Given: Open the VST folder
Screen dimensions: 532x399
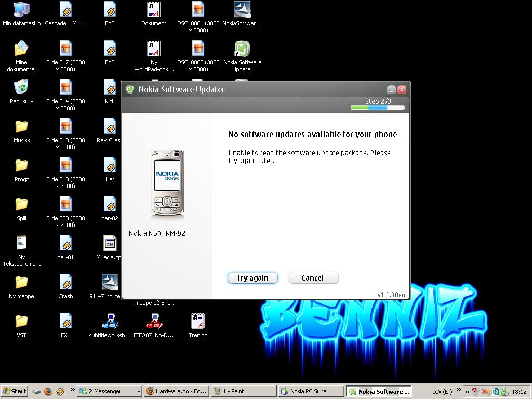Looking at the screenshot, I should click(21, 326).
